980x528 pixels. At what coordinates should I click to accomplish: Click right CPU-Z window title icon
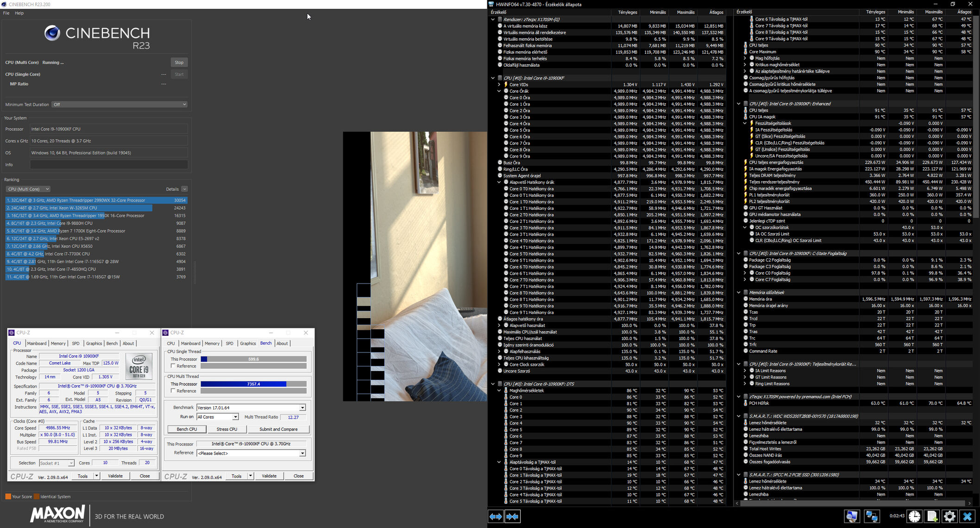(165, 333)
